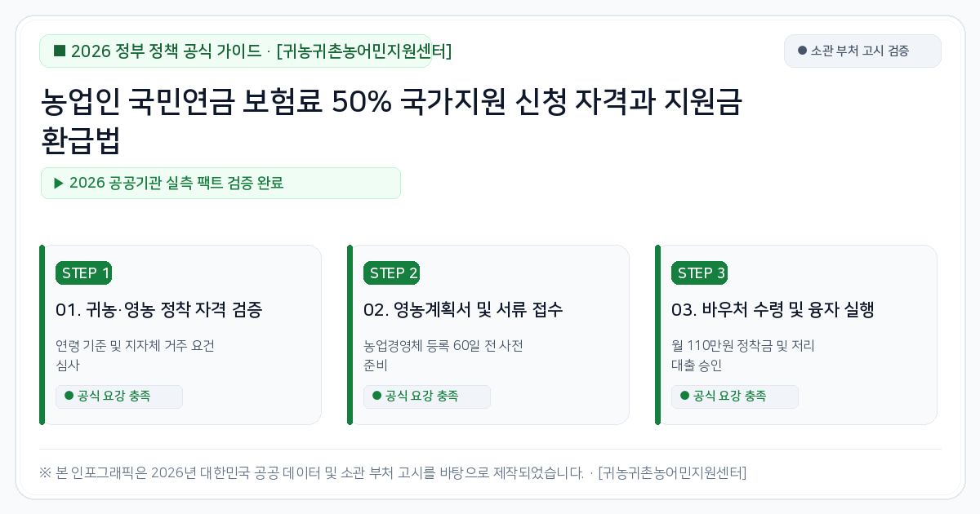
Task: Click footer text [귀농귀촌농어민지원센터]
Action: (672, 472)
